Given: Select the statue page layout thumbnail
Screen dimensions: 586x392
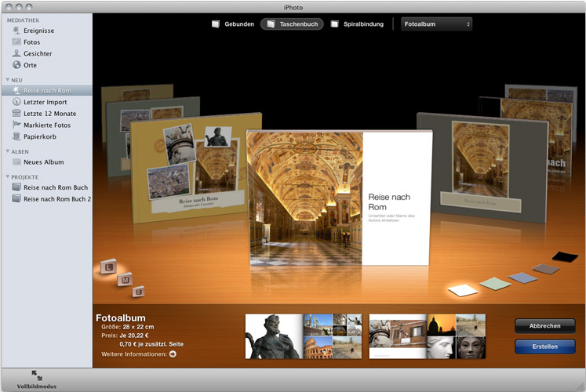Looking at the screenshot, I should [274, 336].
